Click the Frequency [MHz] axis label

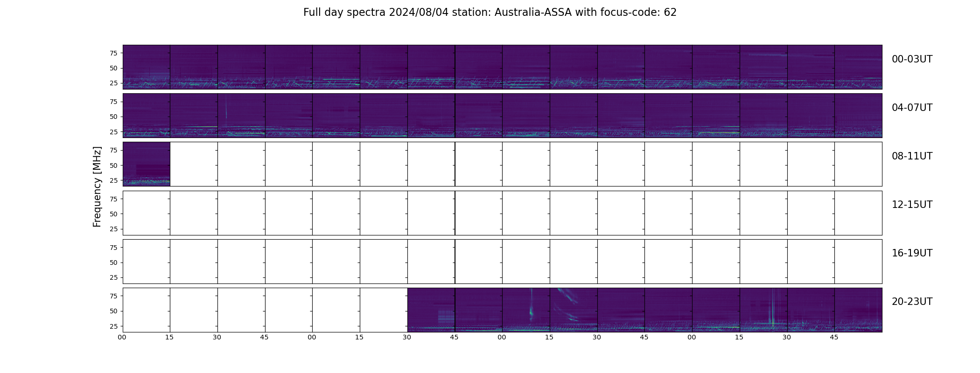point(97,187)
